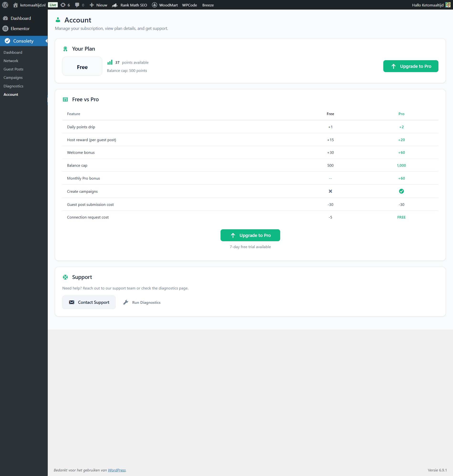Viewport: 453px width, 476px height.
Task: Click the WoodMart icon in the admin bar
Action: tap(155, 5)
